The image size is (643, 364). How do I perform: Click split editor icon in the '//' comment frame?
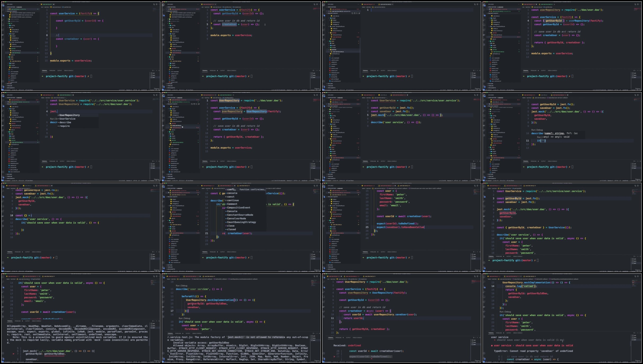pyautogui.click(x=156, y=4)
